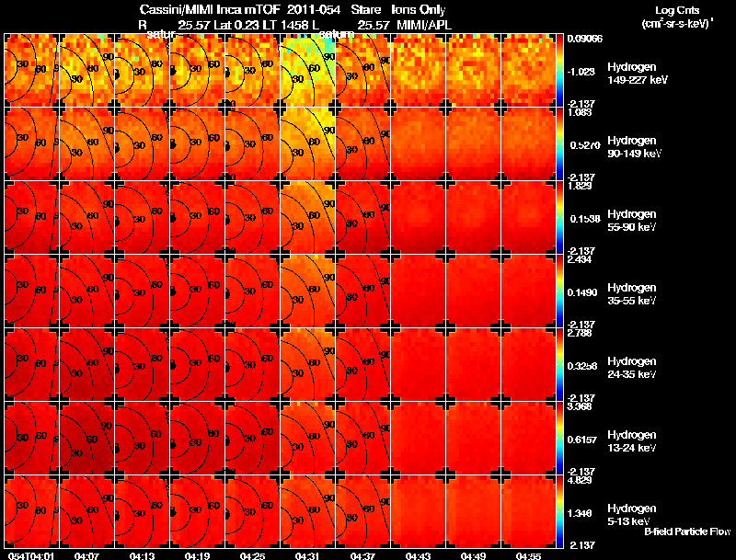Select the 'Hydrogen 149-227 keV' row label

(x=637, y=74)
